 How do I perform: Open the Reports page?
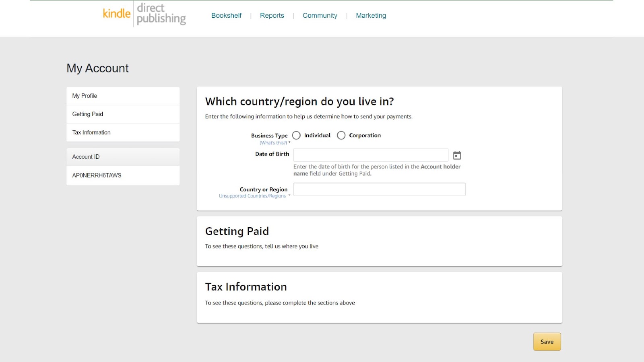tap(272, 16)
